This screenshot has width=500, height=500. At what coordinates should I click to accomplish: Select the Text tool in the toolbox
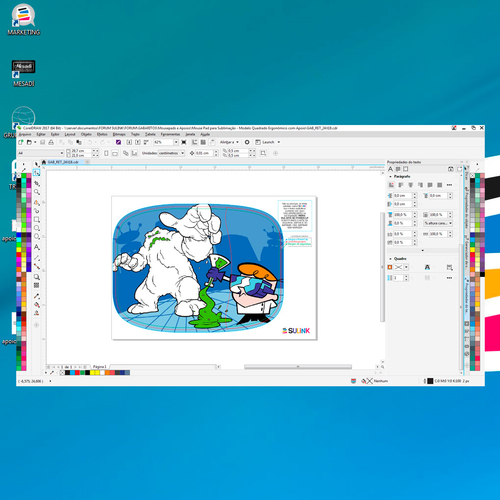click(x=37, y=247)
